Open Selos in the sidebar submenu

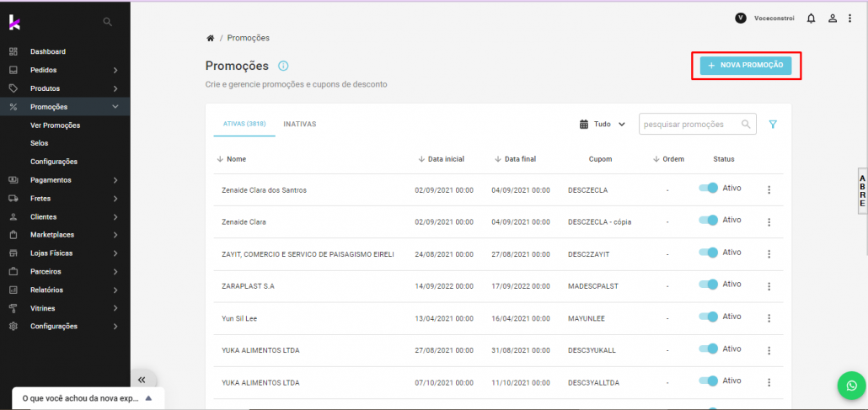pyautogui.click(x=40, y=143)
